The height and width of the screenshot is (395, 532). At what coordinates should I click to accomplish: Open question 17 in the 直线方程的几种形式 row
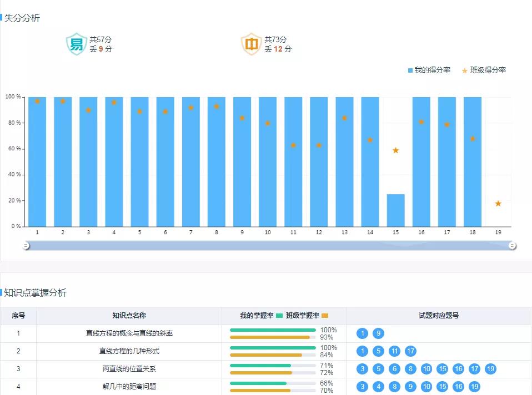click(410, 351)
